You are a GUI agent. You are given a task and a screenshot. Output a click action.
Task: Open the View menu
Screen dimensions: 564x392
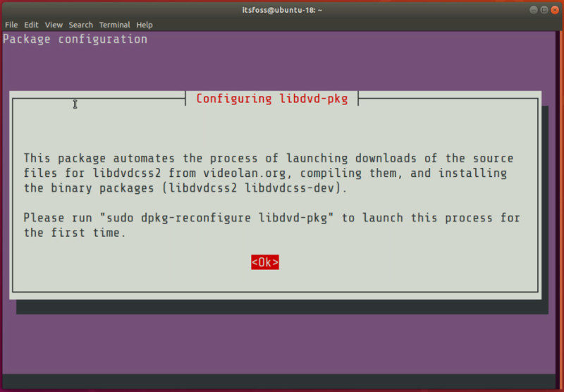coord(54,25)
